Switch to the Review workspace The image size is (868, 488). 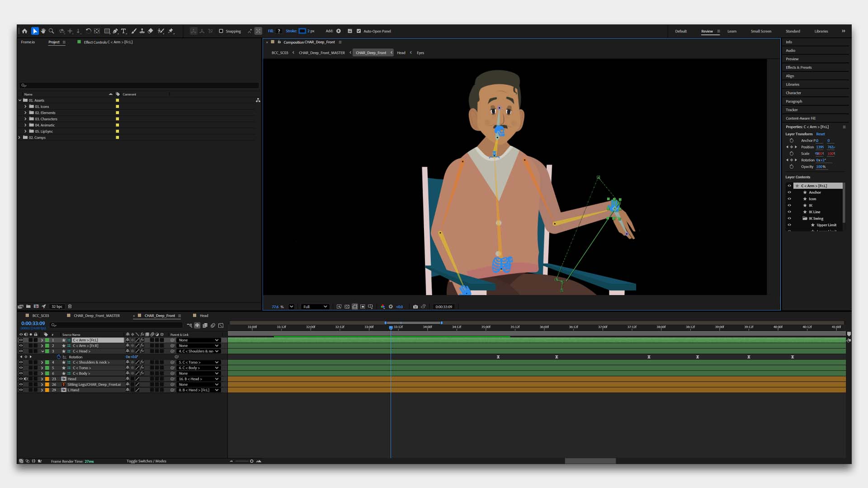click(x=707, y=31)
